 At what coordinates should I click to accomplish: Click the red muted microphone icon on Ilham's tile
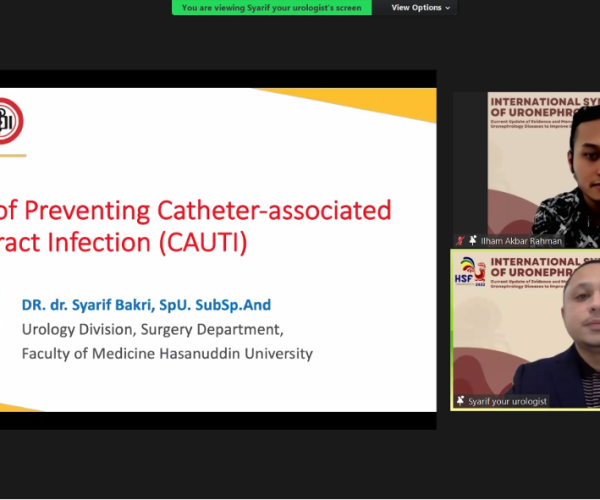tap(460, 241)
